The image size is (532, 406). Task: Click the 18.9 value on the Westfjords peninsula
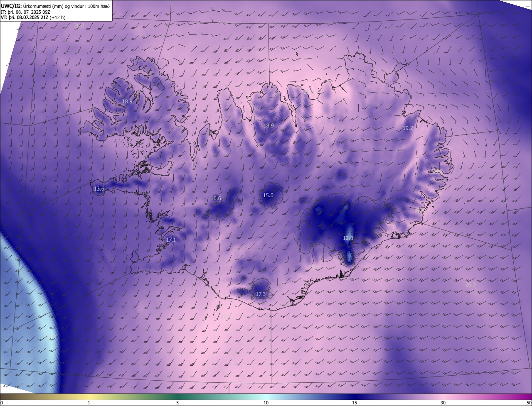[127, 101]
